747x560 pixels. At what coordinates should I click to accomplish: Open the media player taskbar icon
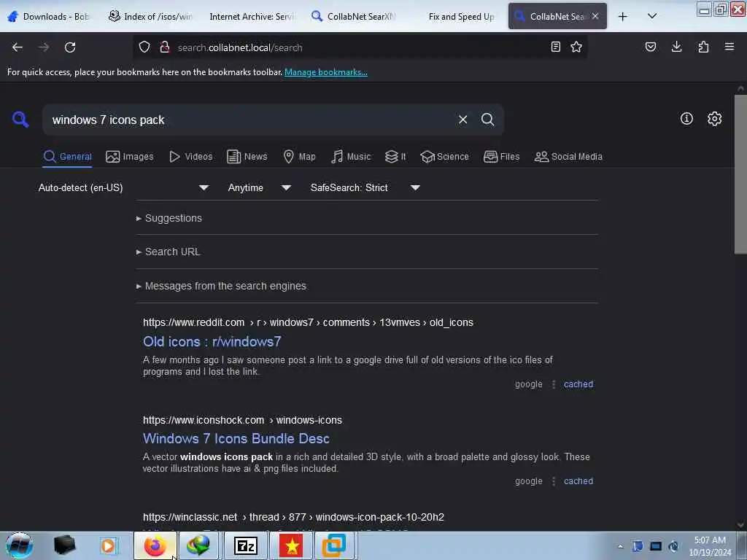click(108, 545)
